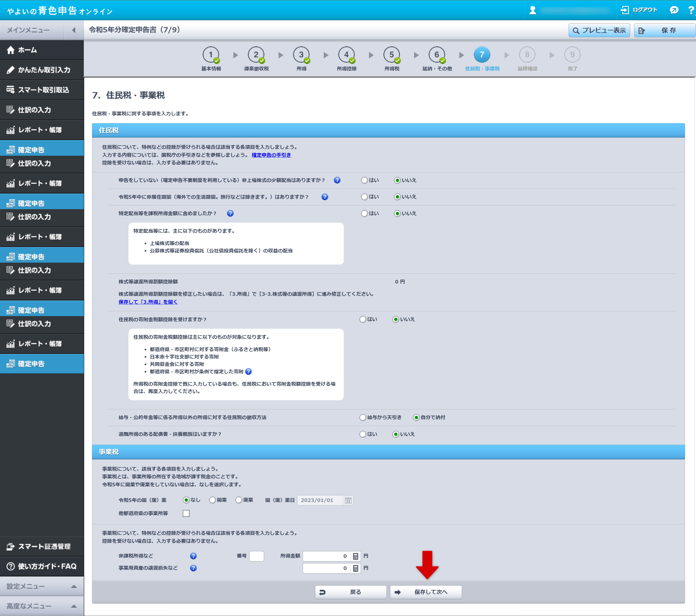Screen dimensions: 696x616
Task: Select 開業 radio option
Action: 213,500
